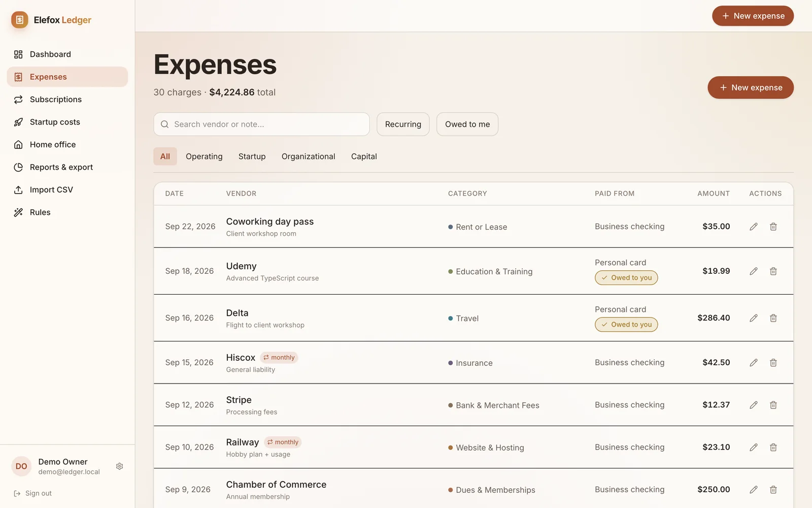Delete the Delta flight expense
Screen dimensions: 812x508
773,318
